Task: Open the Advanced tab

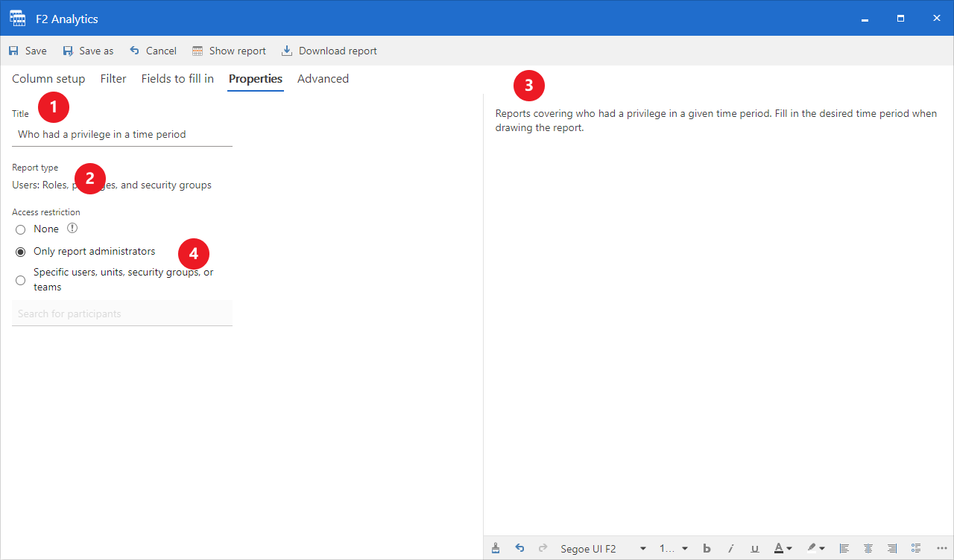Action: coord(323,79)
